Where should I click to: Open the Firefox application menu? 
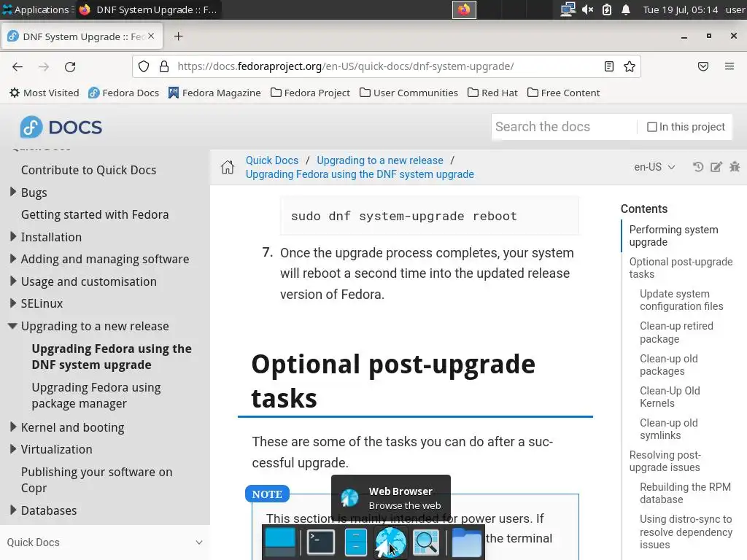pos(729,66)
